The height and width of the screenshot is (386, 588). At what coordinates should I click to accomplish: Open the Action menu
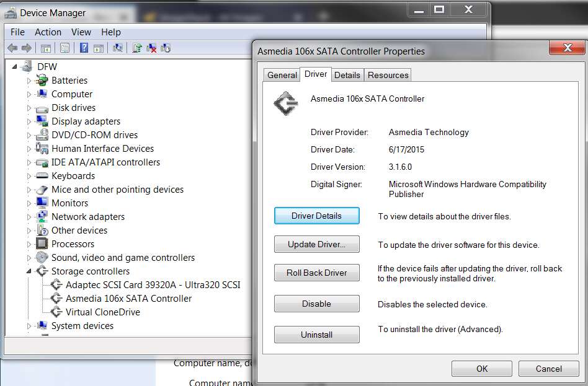click(x=48, y=32)
